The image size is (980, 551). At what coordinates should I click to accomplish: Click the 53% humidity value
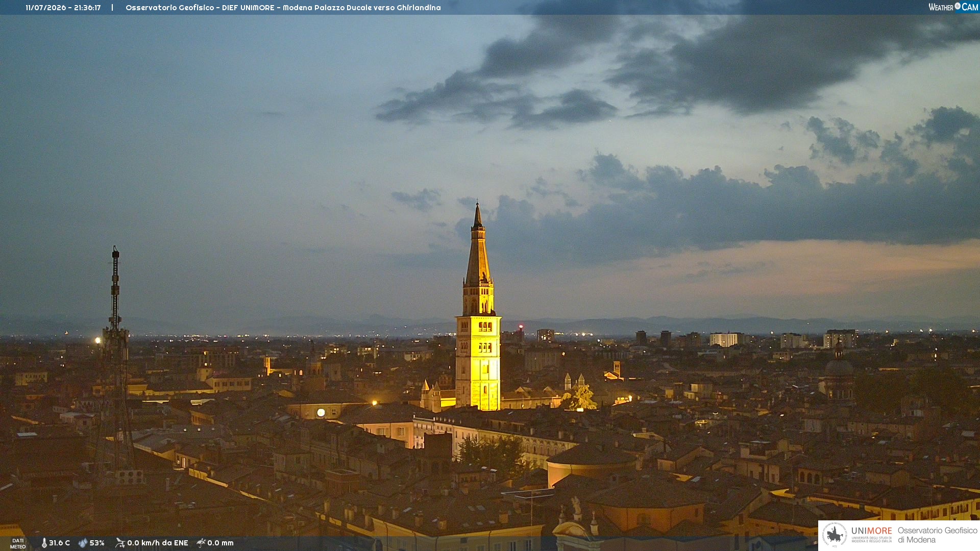97,543
